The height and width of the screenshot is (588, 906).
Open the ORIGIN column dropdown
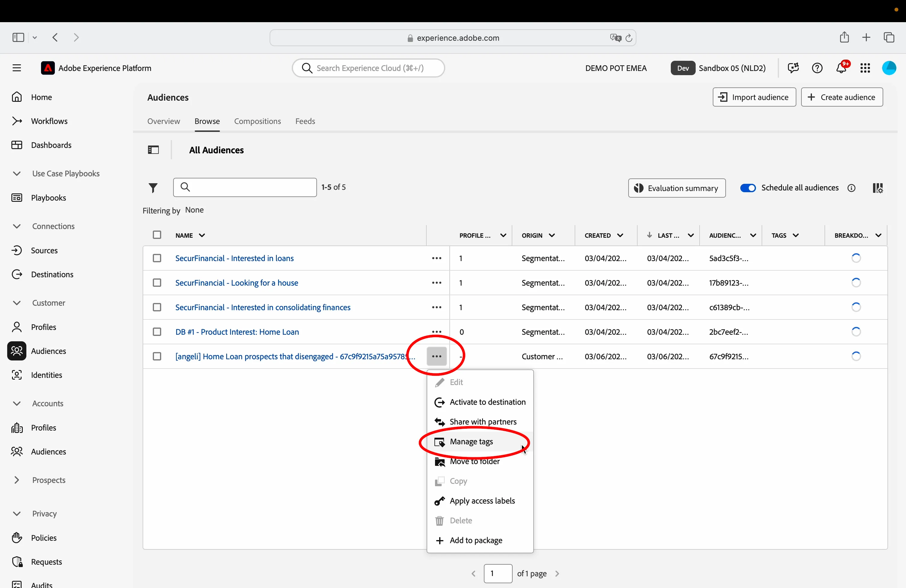click(552, 235)
